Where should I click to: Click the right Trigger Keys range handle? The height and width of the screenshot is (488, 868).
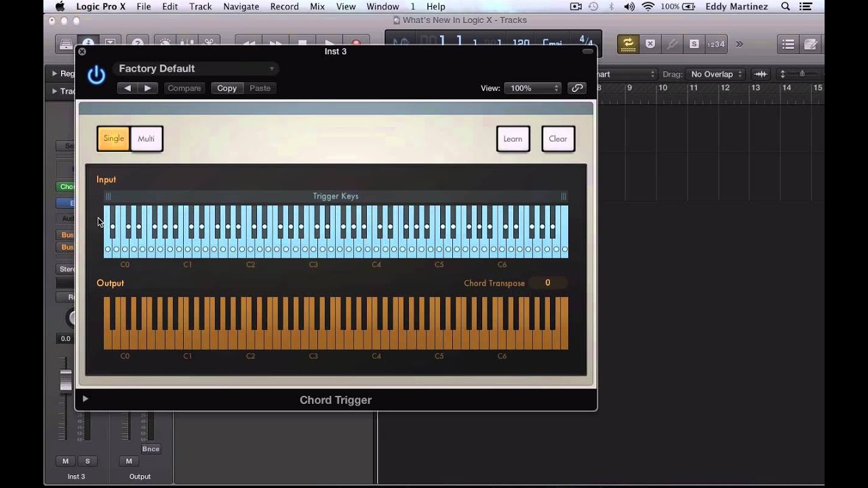click(x=564, y=197)
